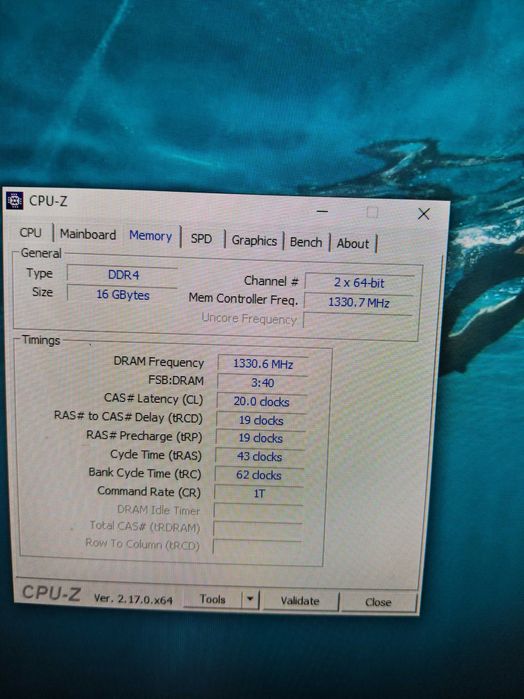Open the About tab

click(x=353, y=243)
